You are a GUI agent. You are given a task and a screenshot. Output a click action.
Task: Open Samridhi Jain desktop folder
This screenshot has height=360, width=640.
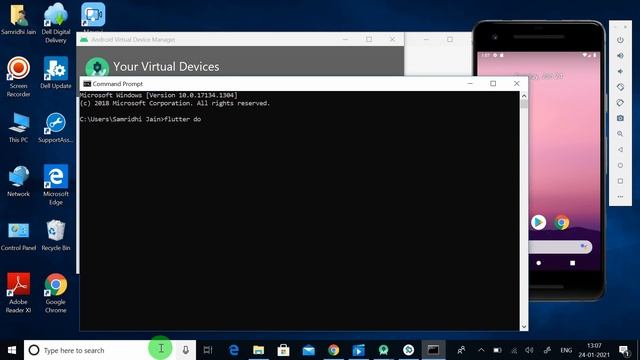point(18,20)
